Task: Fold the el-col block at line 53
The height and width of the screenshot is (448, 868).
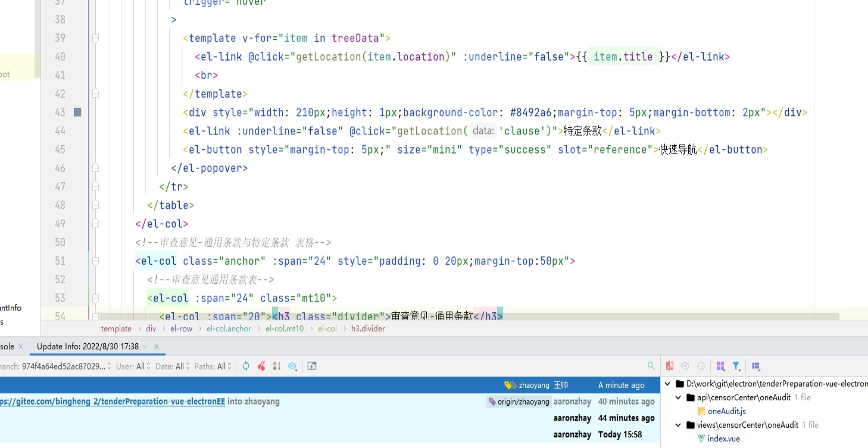Action: point(95,298)
